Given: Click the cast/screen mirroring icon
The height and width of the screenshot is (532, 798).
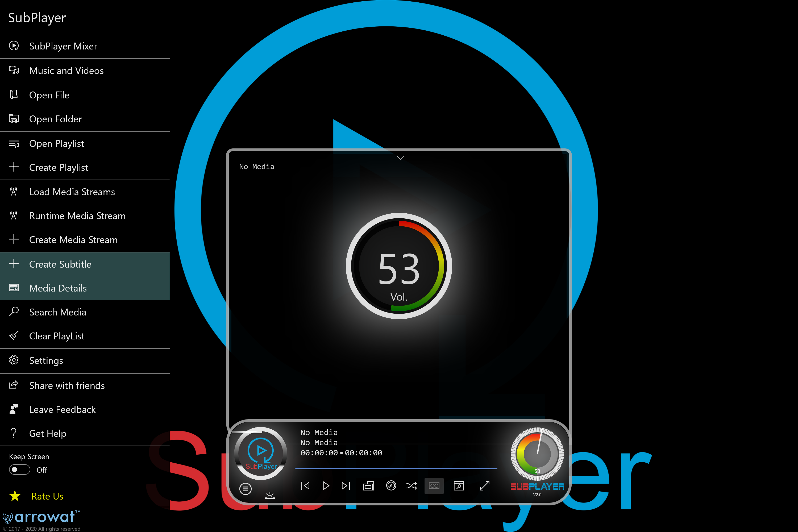Looking at the screenshot, I should pyautogui.click(x=368, y=487).
